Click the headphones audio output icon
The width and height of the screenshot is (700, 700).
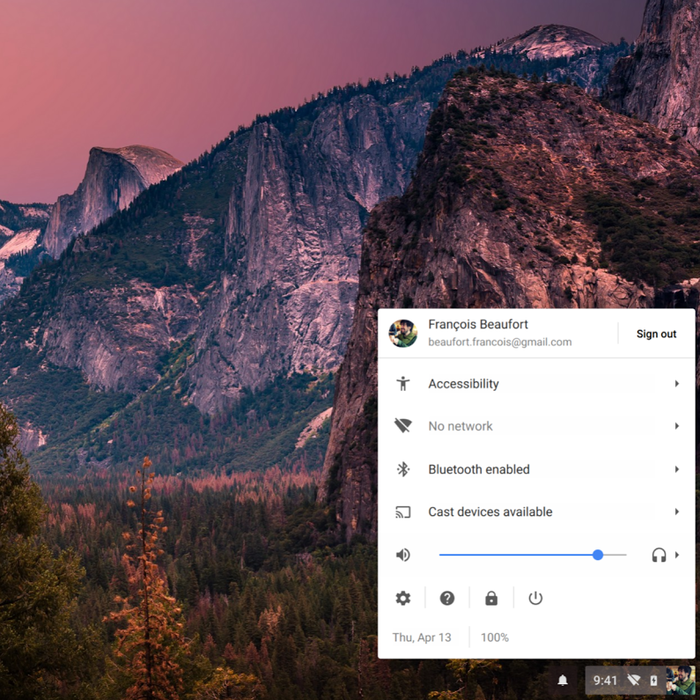pyautogui.click(x=658, y=555)
